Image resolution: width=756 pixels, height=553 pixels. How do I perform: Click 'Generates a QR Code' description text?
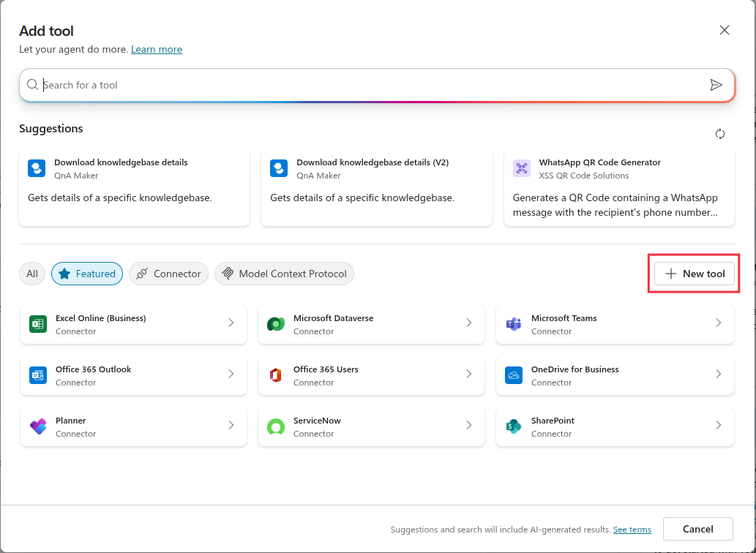[615, 206]
